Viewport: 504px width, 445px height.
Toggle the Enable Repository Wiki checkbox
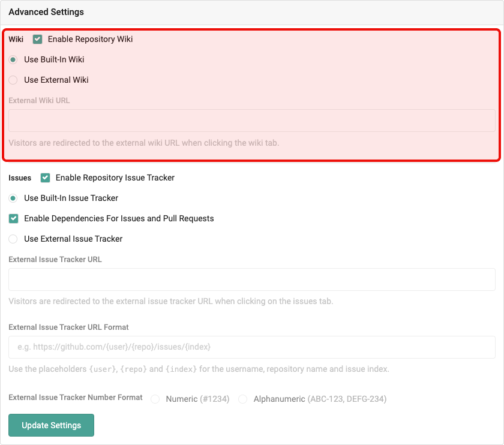(38, 39)
